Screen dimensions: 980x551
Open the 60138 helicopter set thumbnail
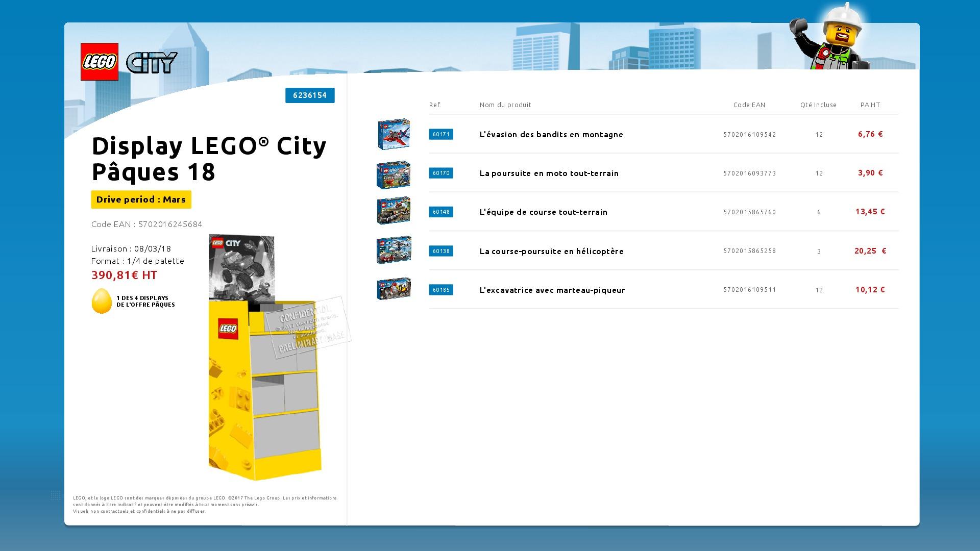(394, 250)
